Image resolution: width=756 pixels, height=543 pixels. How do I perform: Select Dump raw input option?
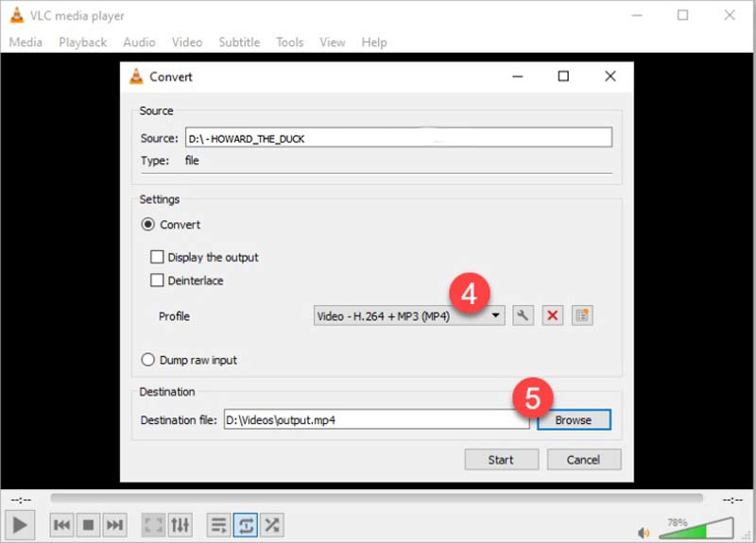(x=148, y=360)
